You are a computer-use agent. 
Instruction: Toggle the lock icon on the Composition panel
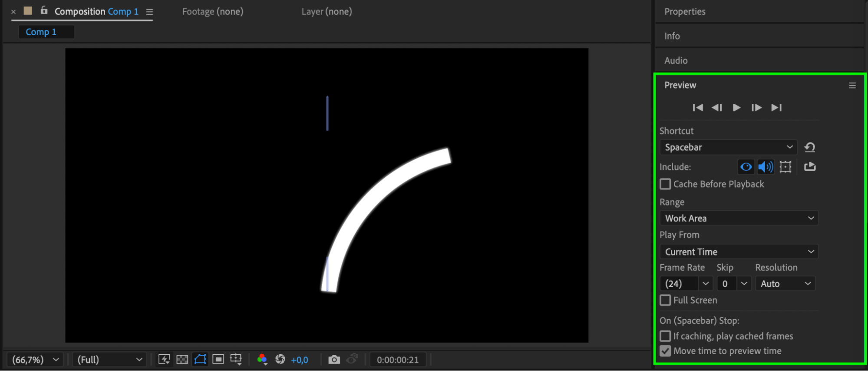[44, 10]
